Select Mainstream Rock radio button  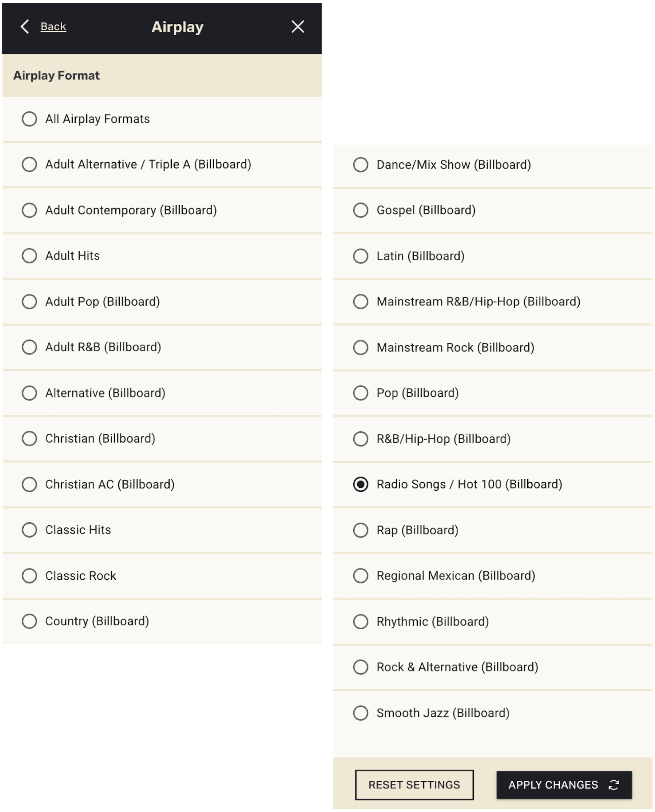click(x=361, y=348)
